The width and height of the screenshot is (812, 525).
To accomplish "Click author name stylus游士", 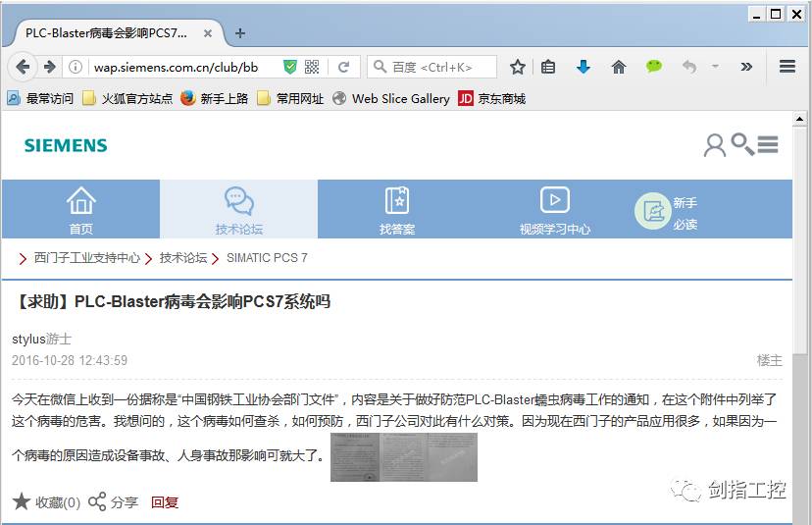I will click(41, 339).
